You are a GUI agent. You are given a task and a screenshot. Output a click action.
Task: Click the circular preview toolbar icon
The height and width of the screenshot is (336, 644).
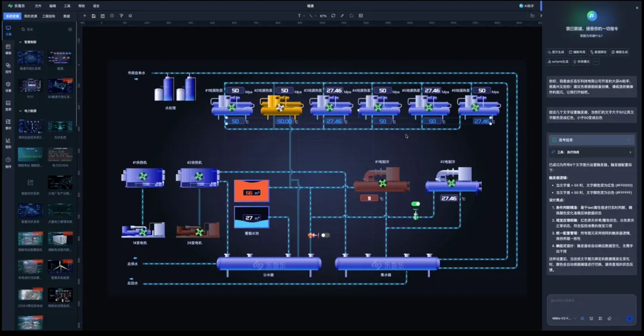tap(112, 16)
